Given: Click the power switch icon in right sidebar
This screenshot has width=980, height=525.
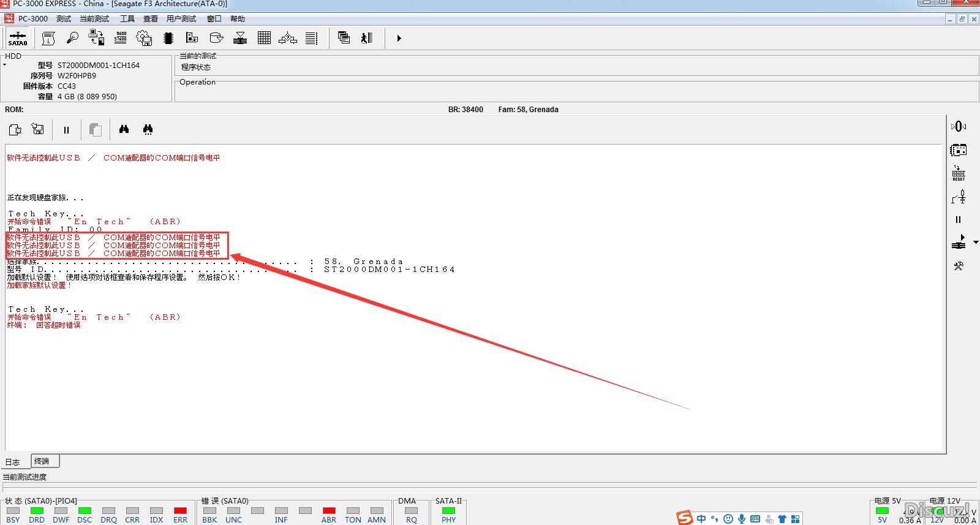Looking at the screenshot, I should pyautogui.click(x=959, y=197).
